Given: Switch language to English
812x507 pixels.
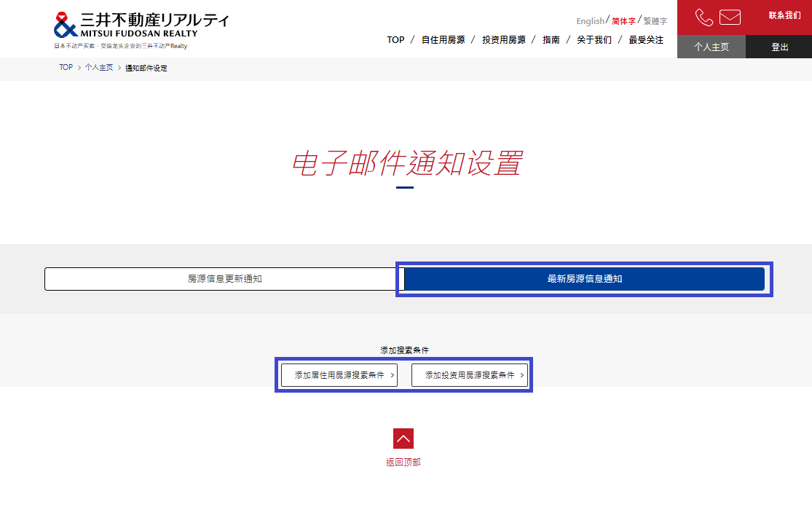Looking at the screenshot, I should (590, 21).
